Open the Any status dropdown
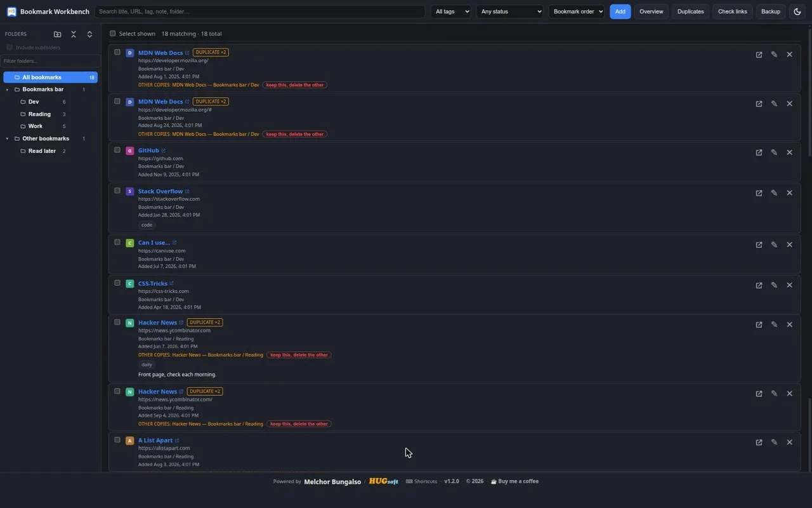812x508 pixels. click(510, 11)
